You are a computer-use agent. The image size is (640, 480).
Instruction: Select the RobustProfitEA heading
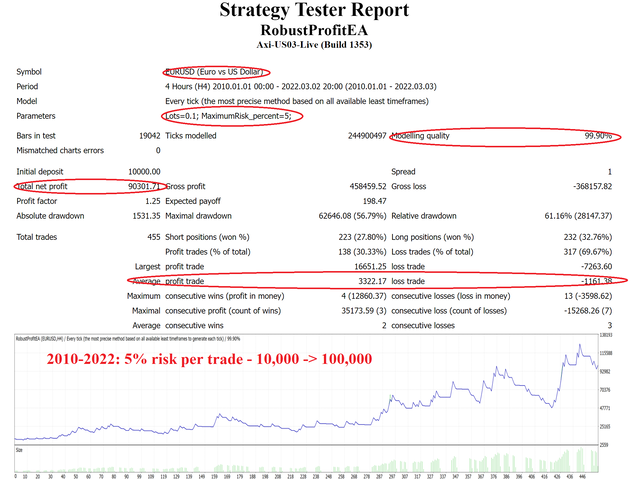(314, 30)
